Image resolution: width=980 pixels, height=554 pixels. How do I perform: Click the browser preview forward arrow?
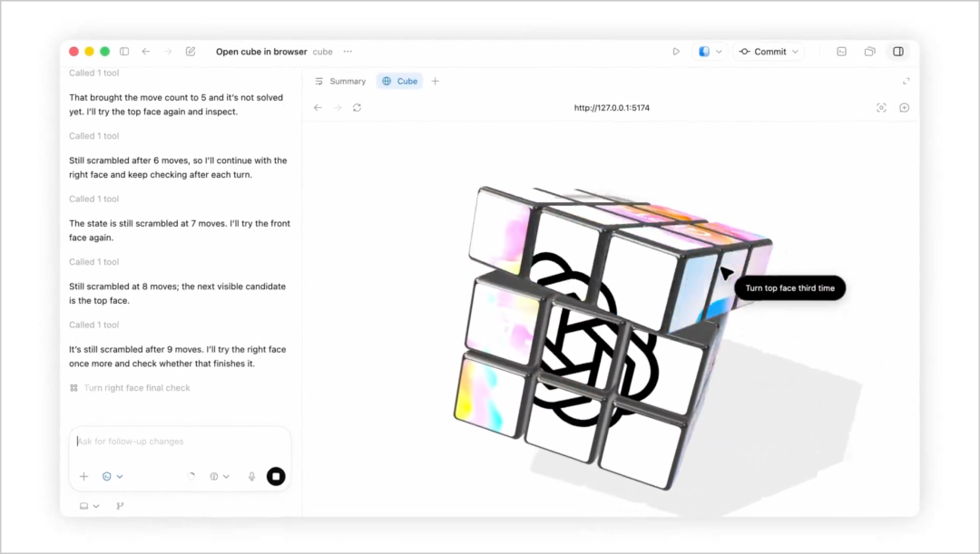pyautogui.click(x=338, y=108)
